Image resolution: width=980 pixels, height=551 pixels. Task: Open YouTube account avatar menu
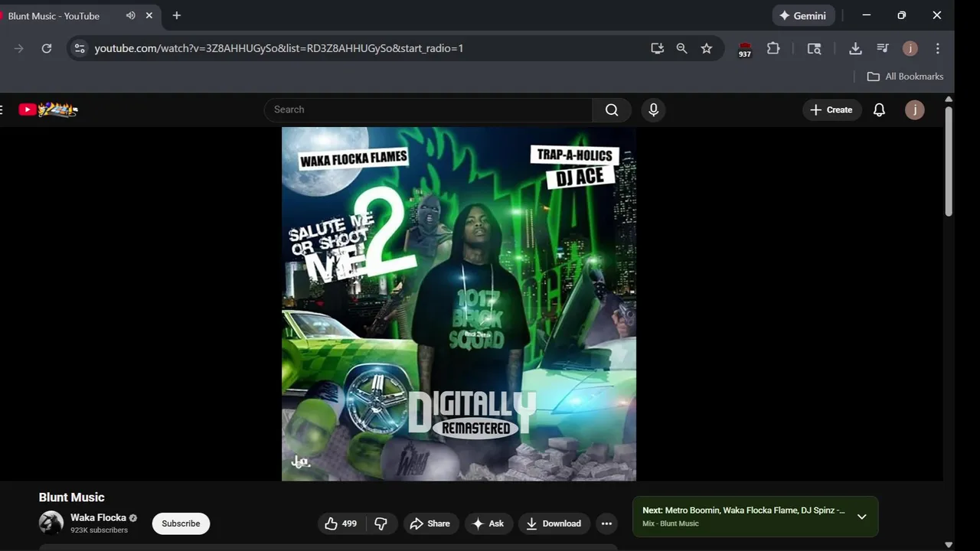click(914, 109)
